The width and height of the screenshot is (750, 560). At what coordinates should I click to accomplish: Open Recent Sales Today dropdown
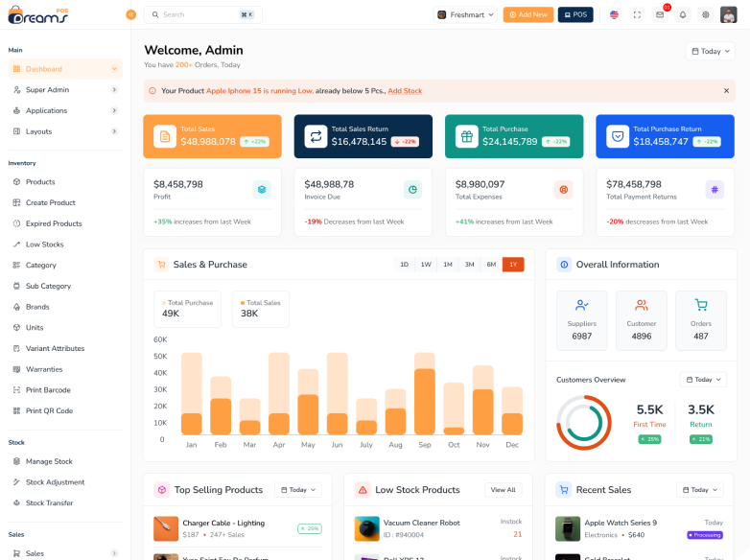(700, 490)
